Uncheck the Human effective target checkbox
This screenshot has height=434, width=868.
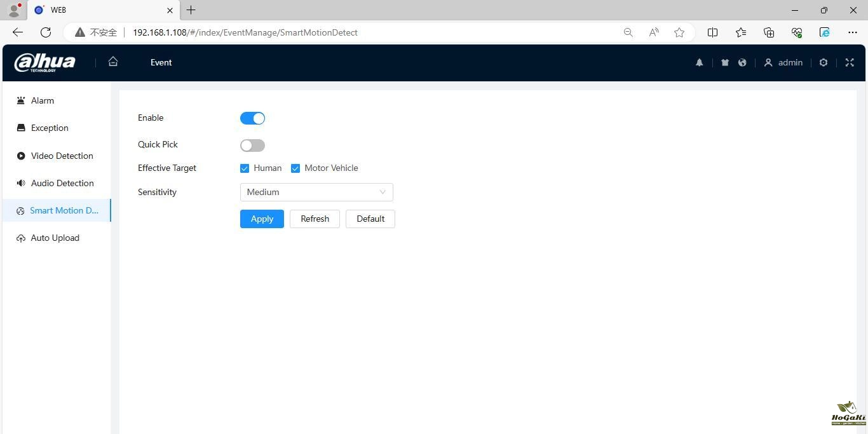tap(245, 168)
